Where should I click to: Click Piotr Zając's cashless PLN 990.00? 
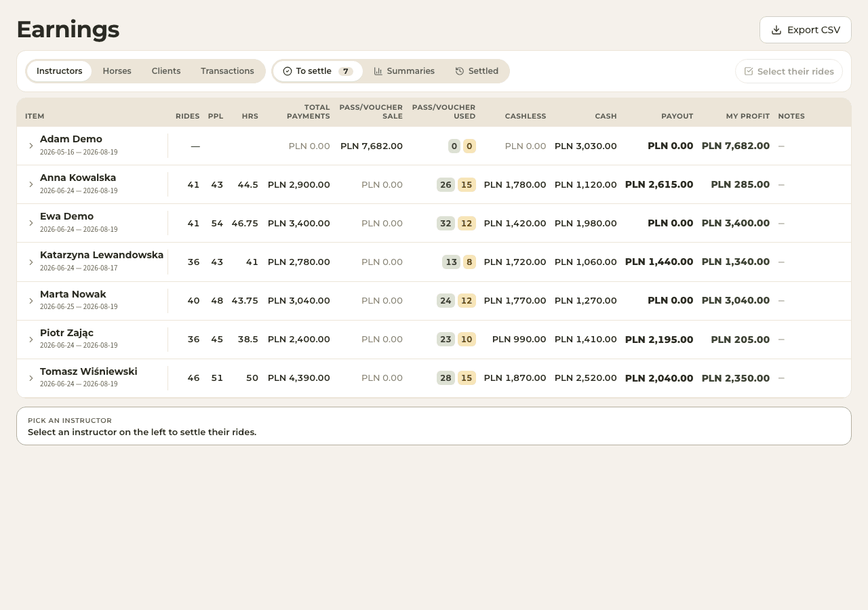pos(519,339)
